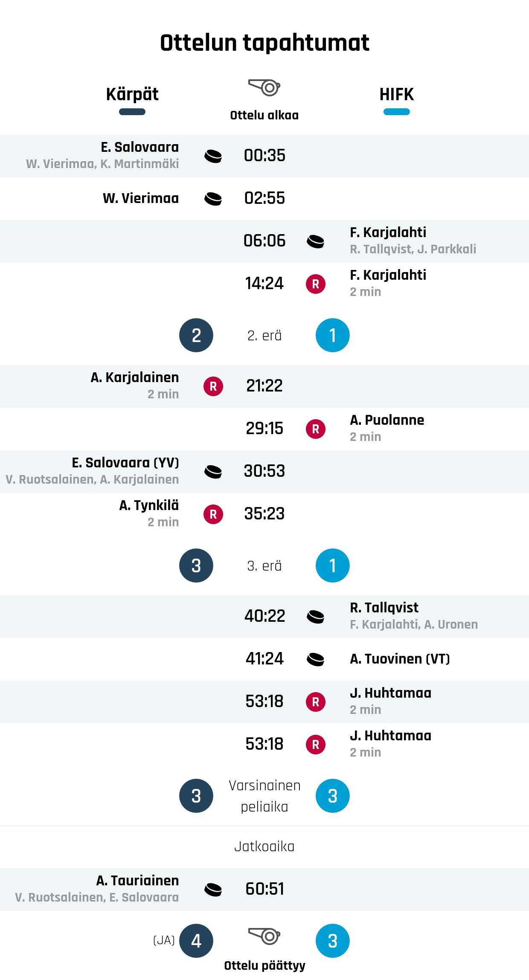Click A. Tuovinen (VT) goal entry
The height and width of the screenshot is (980, 529).
[400, 659]
